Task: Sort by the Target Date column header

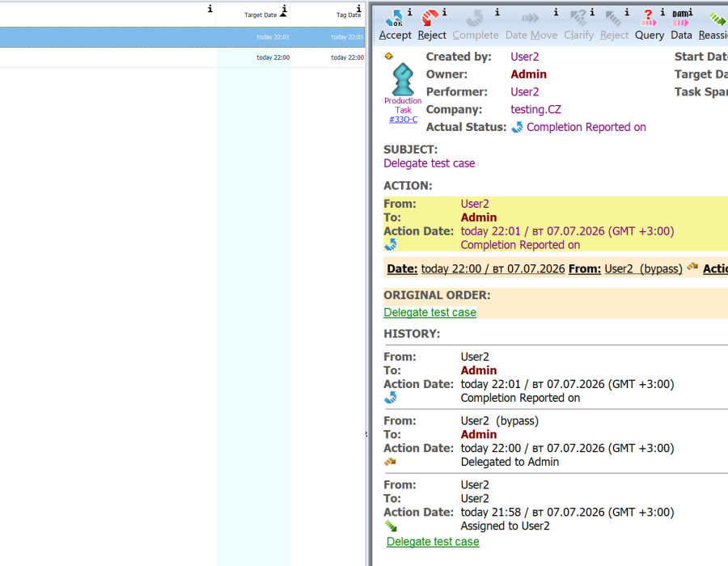Action: 260,15
